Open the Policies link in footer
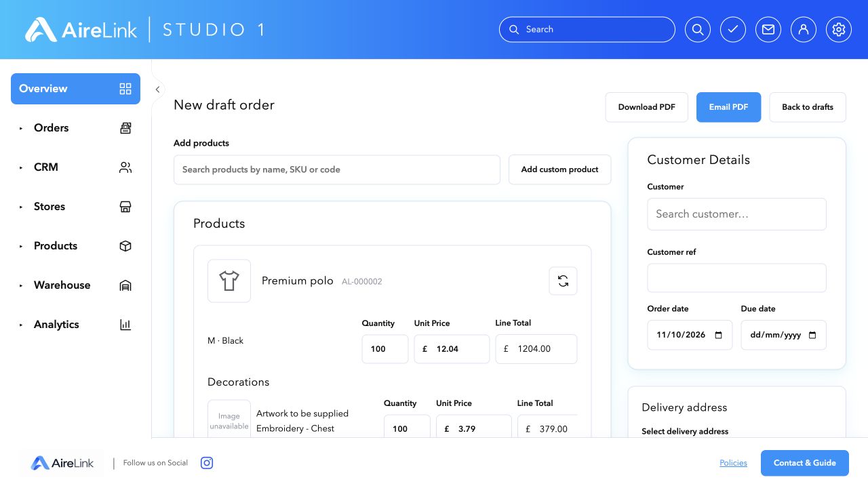 point(733,463)
